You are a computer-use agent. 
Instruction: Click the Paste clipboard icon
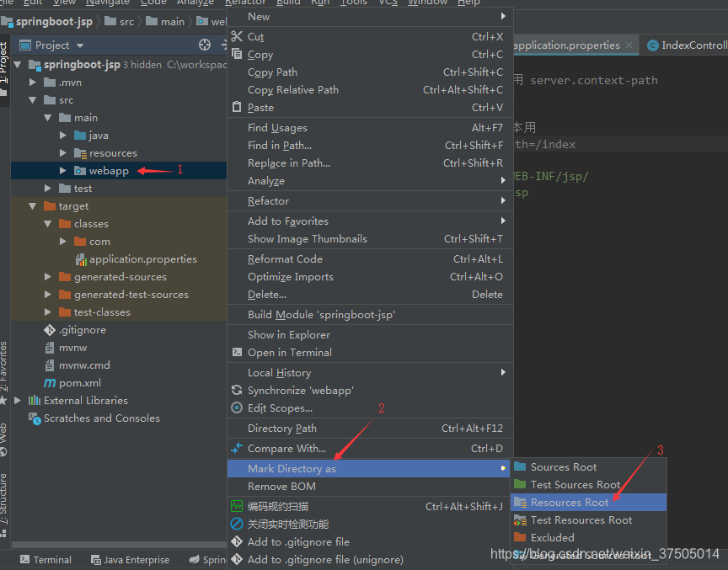coord(237,107)
